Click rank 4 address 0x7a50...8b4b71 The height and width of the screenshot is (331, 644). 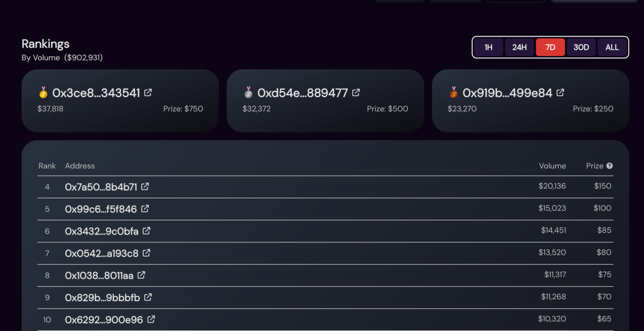coord(101,187)
